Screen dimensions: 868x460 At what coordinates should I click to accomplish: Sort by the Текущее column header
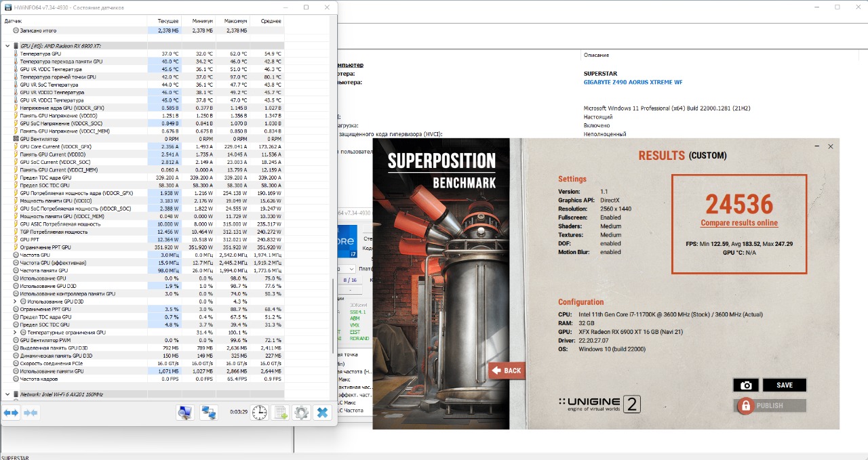pos(165,21)
